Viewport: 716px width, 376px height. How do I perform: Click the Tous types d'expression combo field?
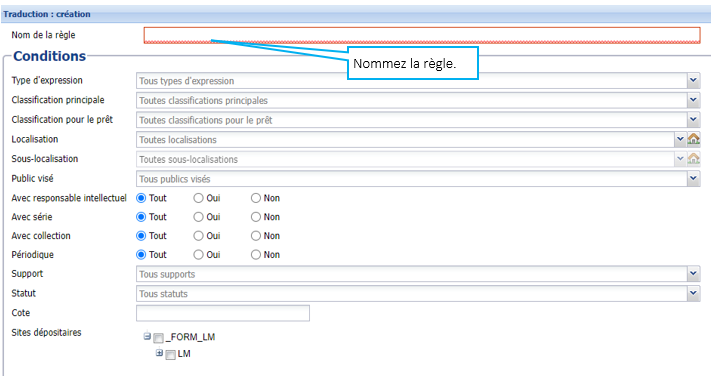coord(411,81)
